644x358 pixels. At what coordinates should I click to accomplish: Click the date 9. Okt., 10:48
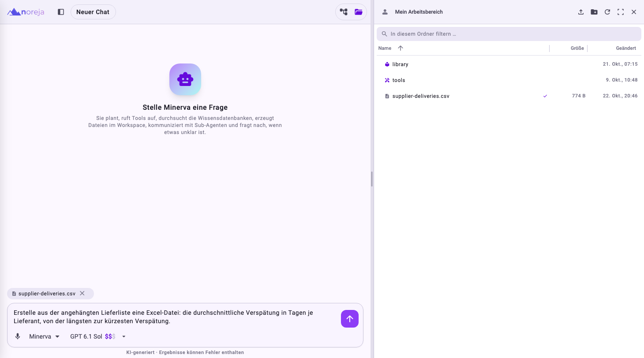(622, 80)
